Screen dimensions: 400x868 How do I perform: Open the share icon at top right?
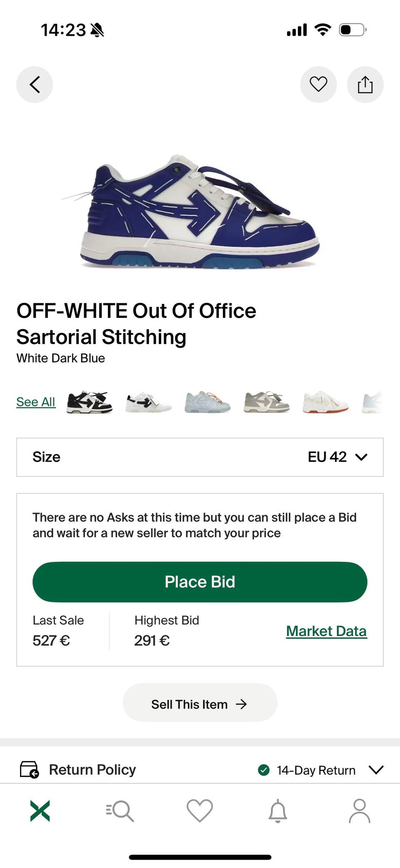(365, 85)
